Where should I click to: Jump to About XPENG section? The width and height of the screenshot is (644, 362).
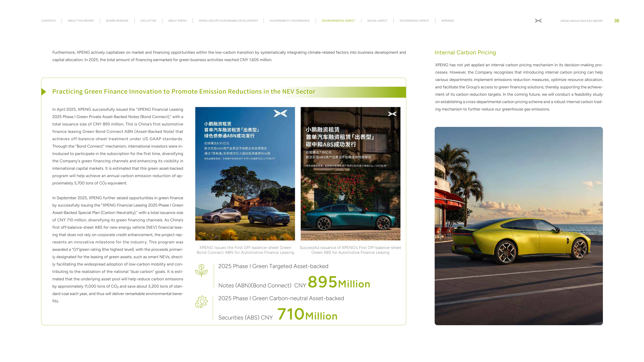click(177, 21)
